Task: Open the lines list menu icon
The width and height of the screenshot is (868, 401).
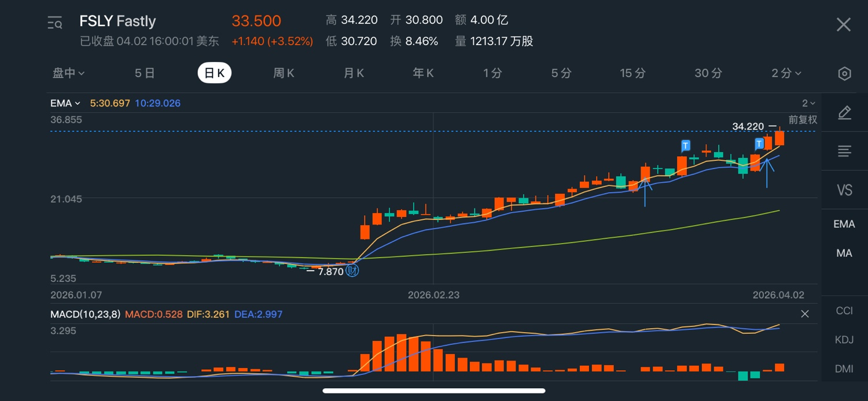Action: point(844,152)
